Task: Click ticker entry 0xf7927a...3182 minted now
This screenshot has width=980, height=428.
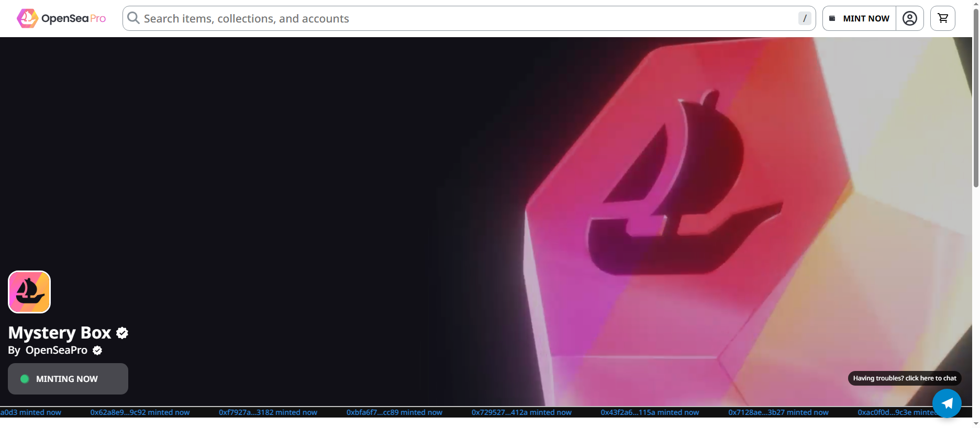Action: click(268, 412)
